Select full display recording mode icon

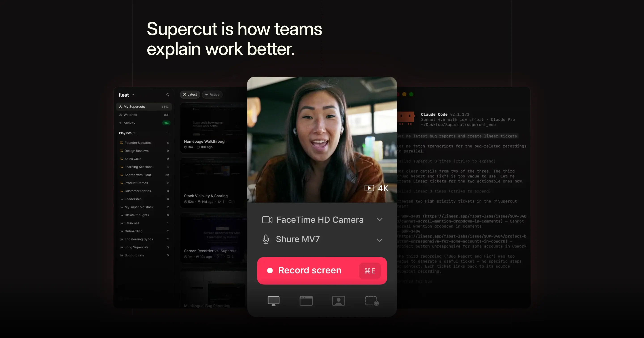[x=273, y=301]
